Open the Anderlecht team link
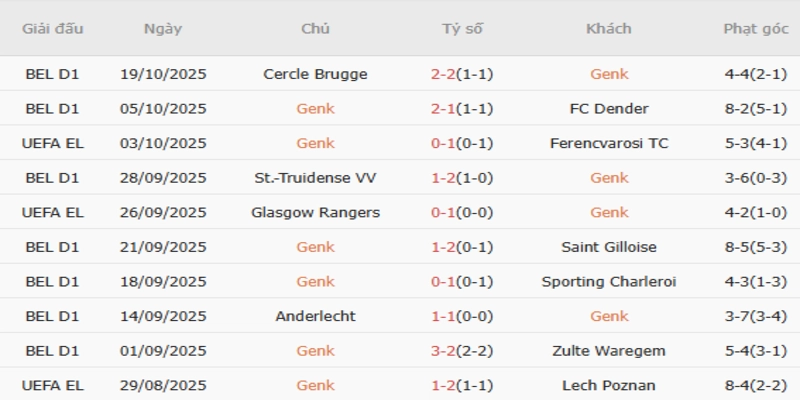 tap(315, 316)
